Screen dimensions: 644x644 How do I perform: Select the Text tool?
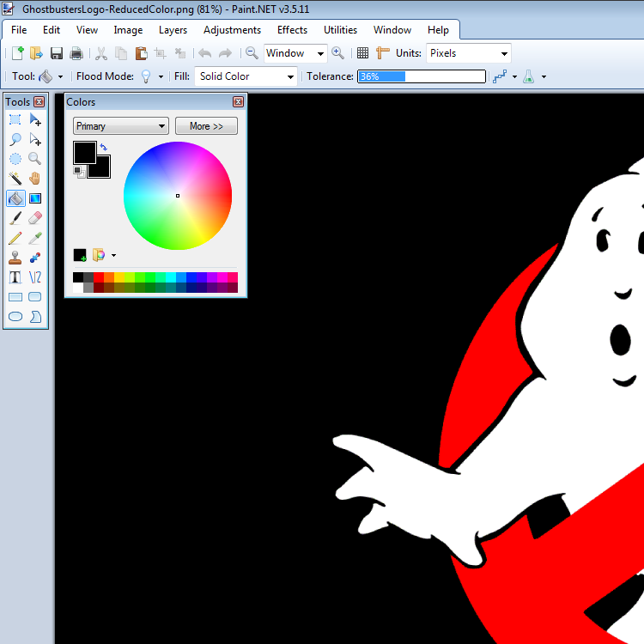[15, 277]
